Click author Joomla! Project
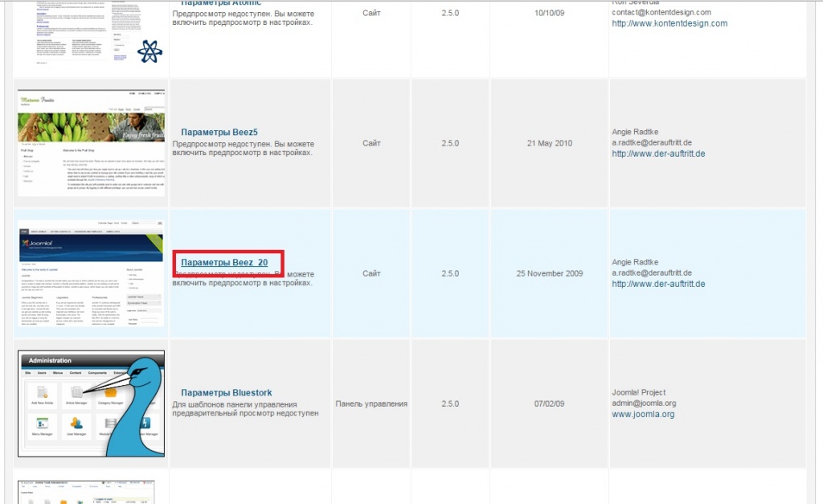The height and width of the screenshot is (504, 823). [638, 392]
